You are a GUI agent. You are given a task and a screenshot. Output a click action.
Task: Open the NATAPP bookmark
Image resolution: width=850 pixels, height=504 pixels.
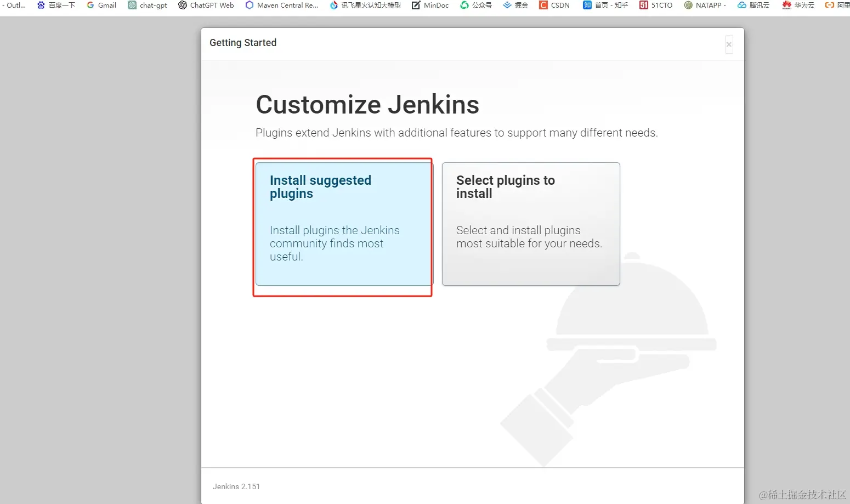[705, 5]
